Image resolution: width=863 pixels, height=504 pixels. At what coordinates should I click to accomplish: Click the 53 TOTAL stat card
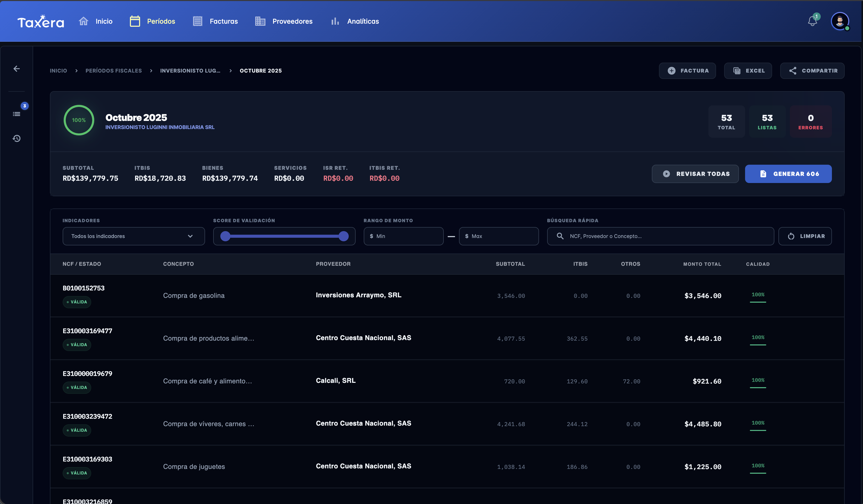click(x=726, y=121)
